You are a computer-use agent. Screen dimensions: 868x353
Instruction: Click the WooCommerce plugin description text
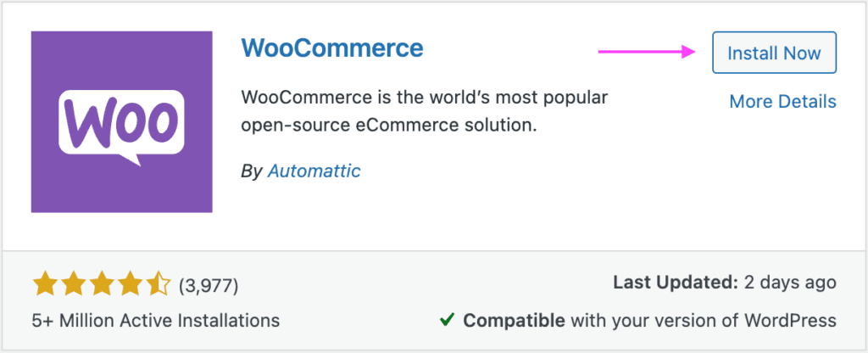[426, 112]
